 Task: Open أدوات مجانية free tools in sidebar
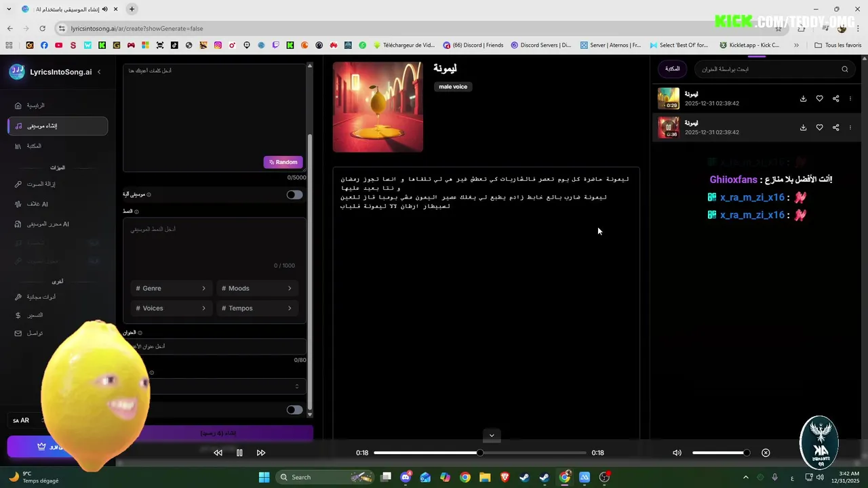coord(58,297)
